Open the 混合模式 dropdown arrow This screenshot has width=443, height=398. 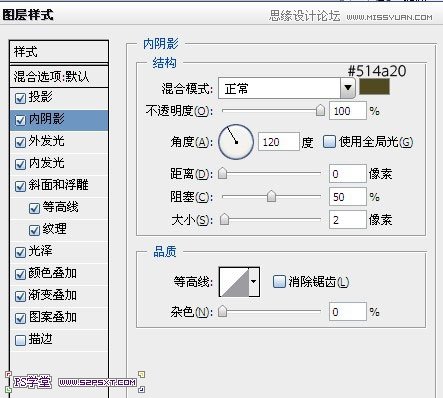(x=348, y=88)
